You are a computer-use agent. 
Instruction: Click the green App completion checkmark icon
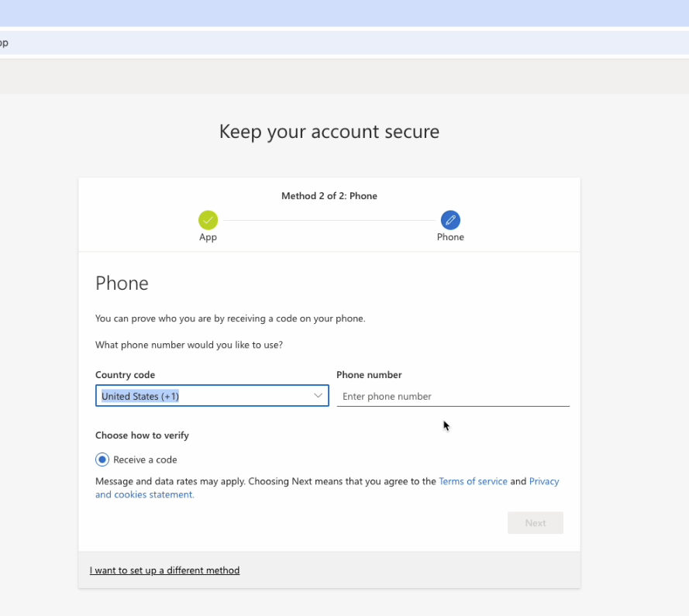coord(208,219)
